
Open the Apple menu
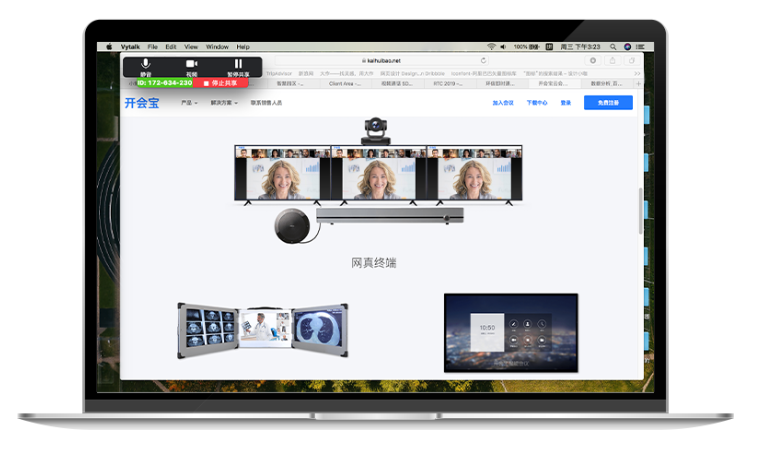(x=109, y=47)
